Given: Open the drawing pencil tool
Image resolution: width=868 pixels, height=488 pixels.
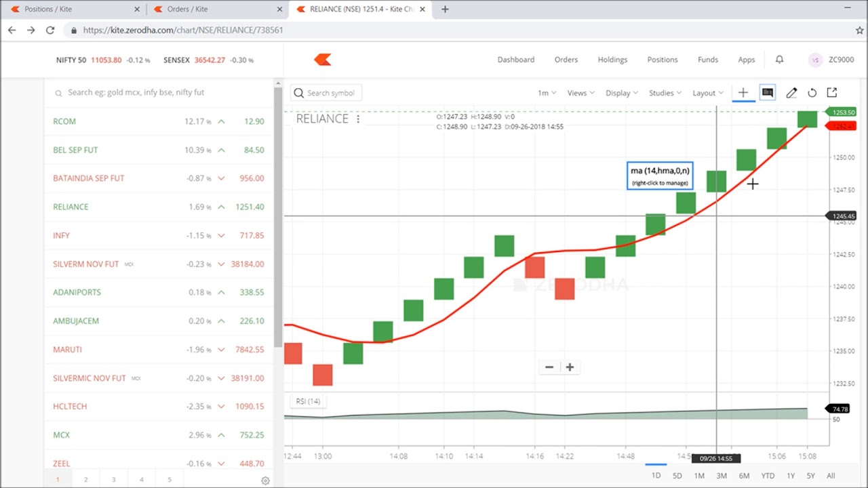Looking at the screenshot, I should pos(791,93).
